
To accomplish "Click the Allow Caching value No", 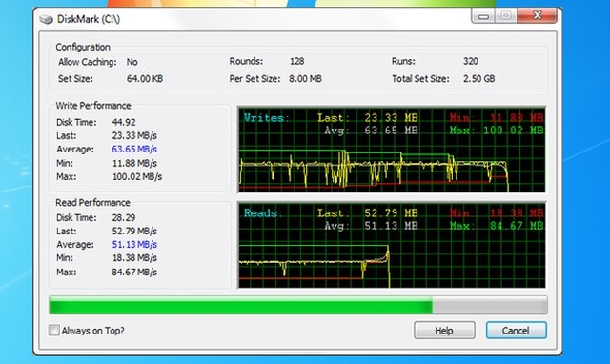I will [x=132, y=62].
